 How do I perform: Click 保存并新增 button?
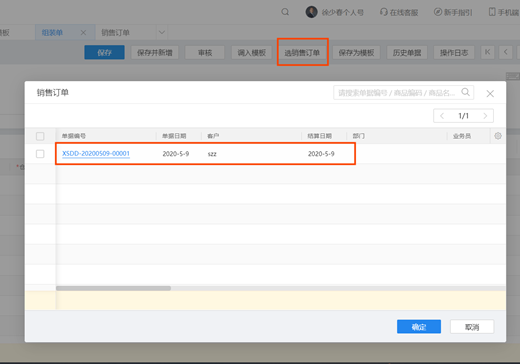(x=155, y=53)
